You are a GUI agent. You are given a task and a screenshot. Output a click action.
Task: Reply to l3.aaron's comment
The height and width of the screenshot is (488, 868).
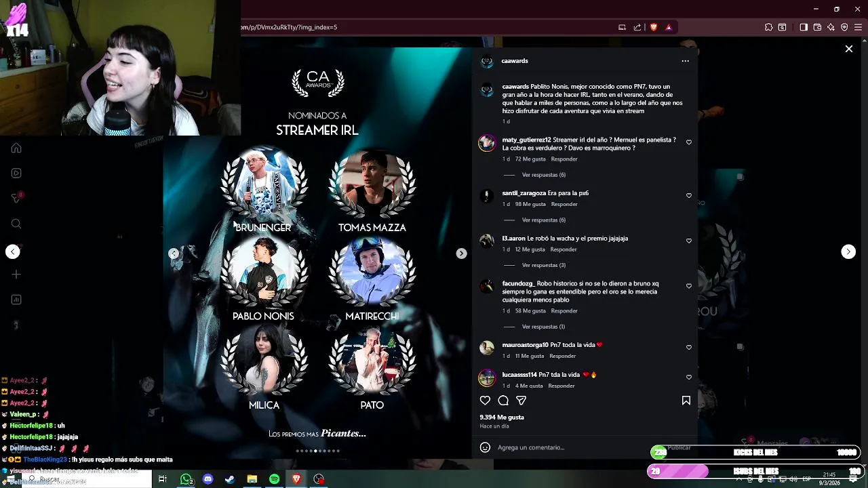(564, 249)
